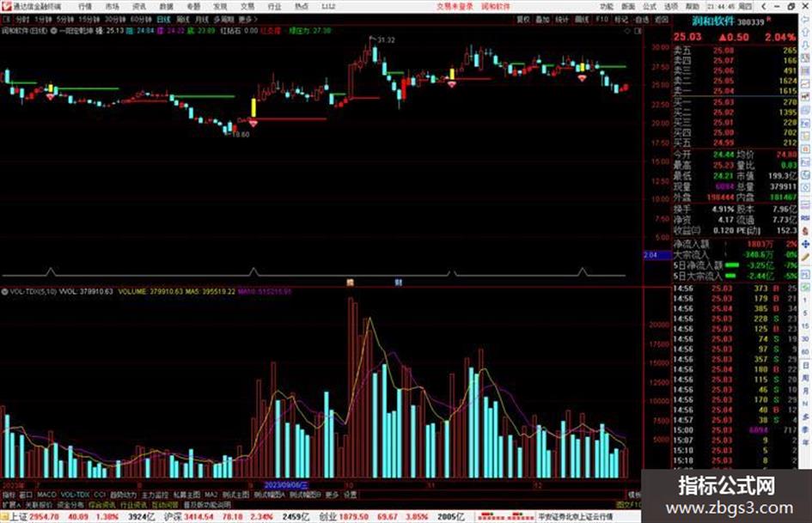This screenshot has height=523, width=812.
Task: Switch to the 1分钟 chart period
Action: [43, 19]
